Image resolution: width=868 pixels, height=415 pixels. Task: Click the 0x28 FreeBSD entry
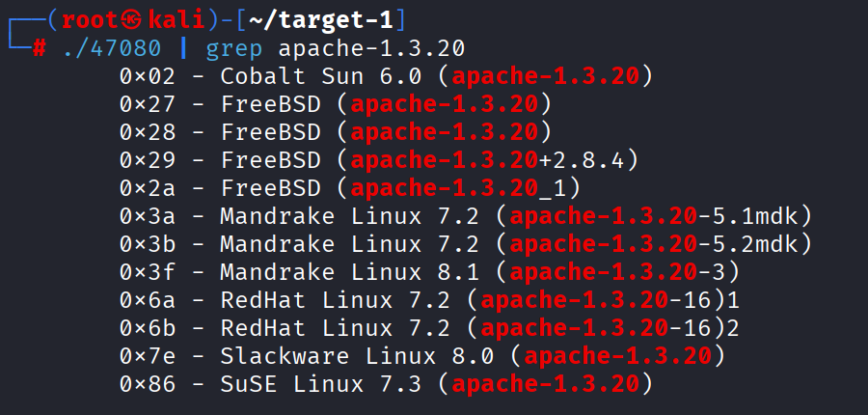click(335, 131)
